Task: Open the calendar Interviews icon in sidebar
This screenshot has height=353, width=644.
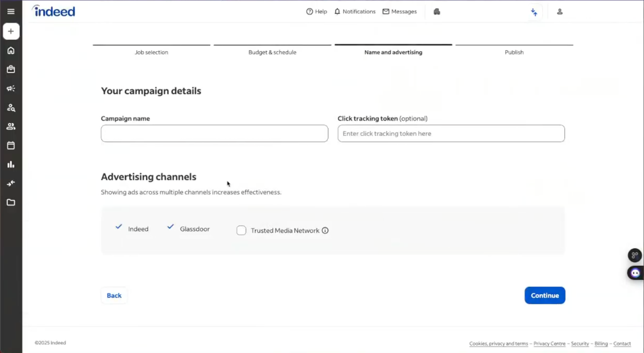Action: (11, 145)
